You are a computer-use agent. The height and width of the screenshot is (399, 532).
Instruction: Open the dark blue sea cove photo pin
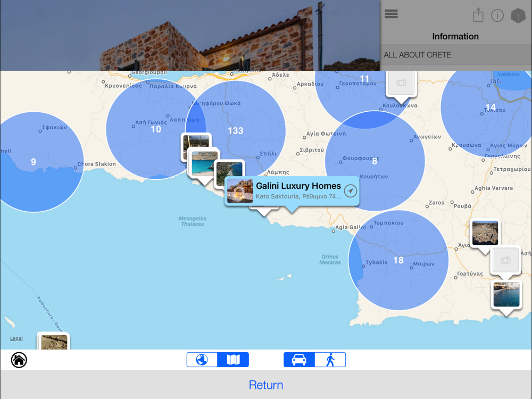[x=506, y=295]
